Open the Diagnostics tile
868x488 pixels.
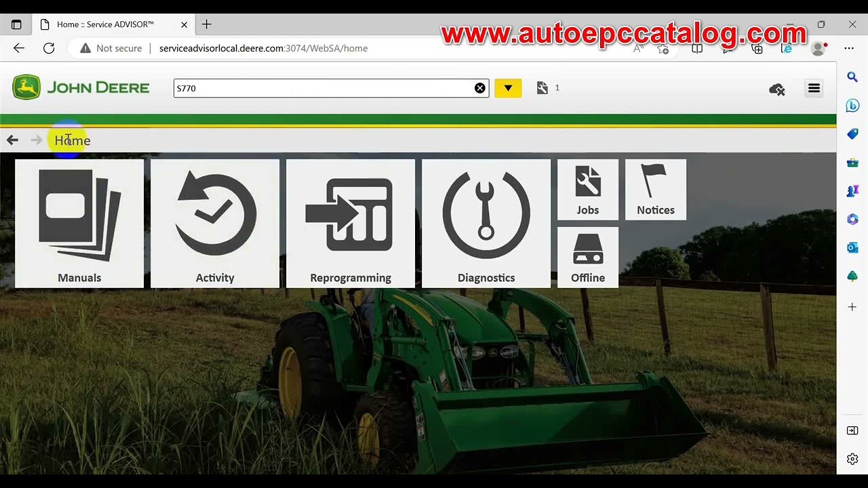click(486, 224)
